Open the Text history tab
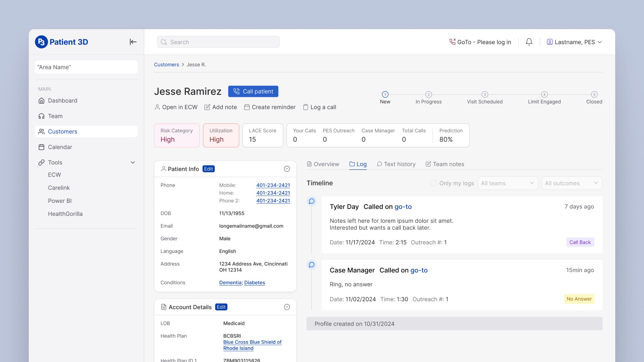 (x=396, y=164)
